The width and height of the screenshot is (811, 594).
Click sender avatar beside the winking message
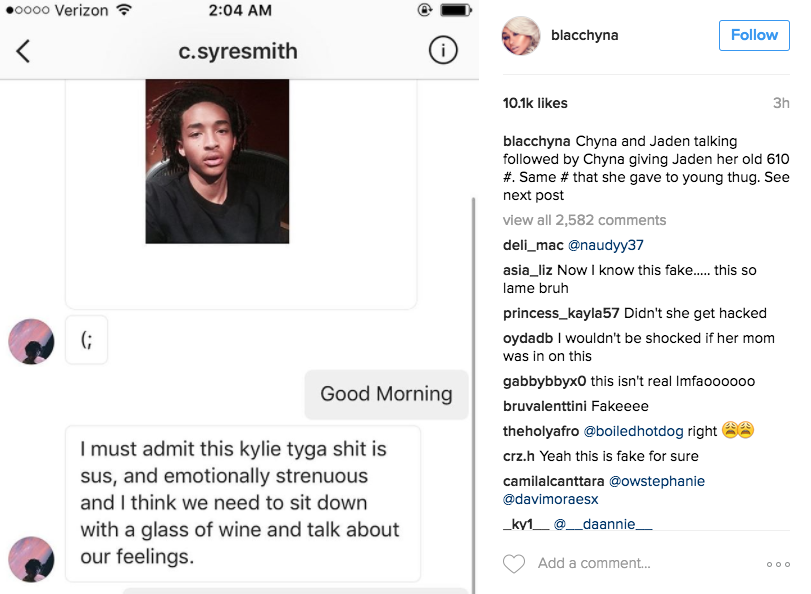click(31, 341)
